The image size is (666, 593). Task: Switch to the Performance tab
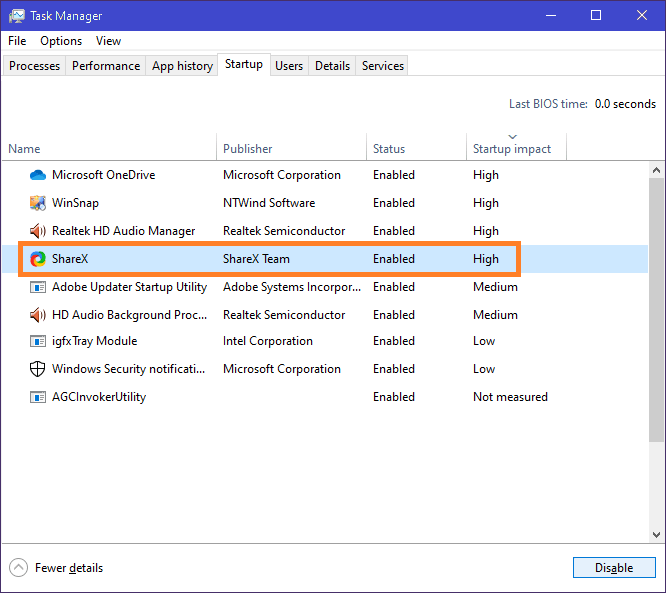(106, 66)
